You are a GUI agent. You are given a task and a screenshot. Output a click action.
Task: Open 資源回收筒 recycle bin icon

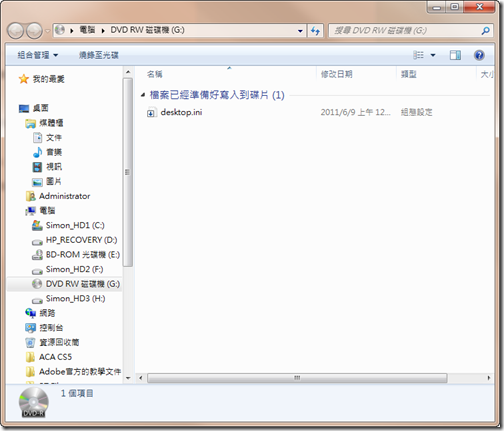(30, 342)
